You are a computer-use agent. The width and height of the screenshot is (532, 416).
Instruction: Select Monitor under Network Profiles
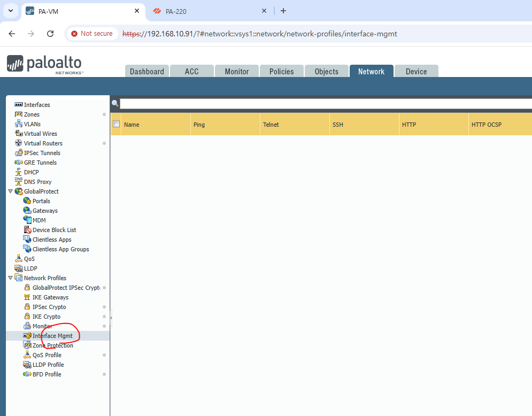[x=42, y=326]
